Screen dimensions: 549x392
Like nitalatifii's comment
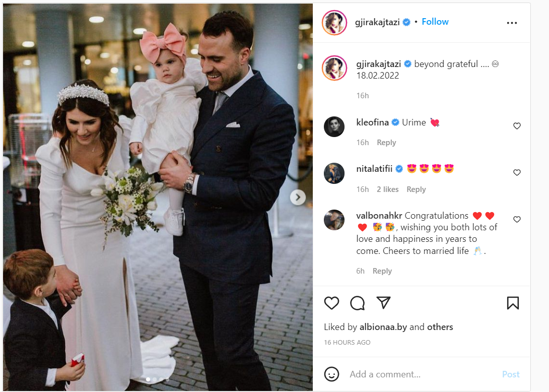click(517, 172)
